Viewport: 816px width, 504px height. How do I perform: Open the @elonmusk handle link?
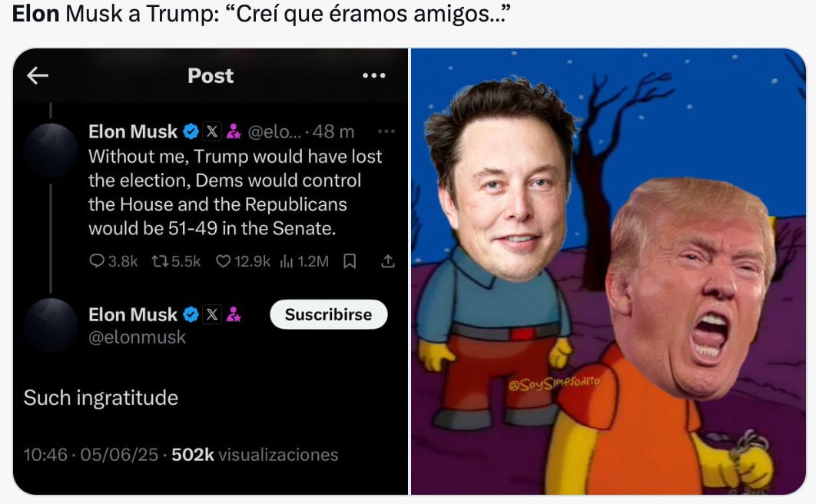pos(137,337)
